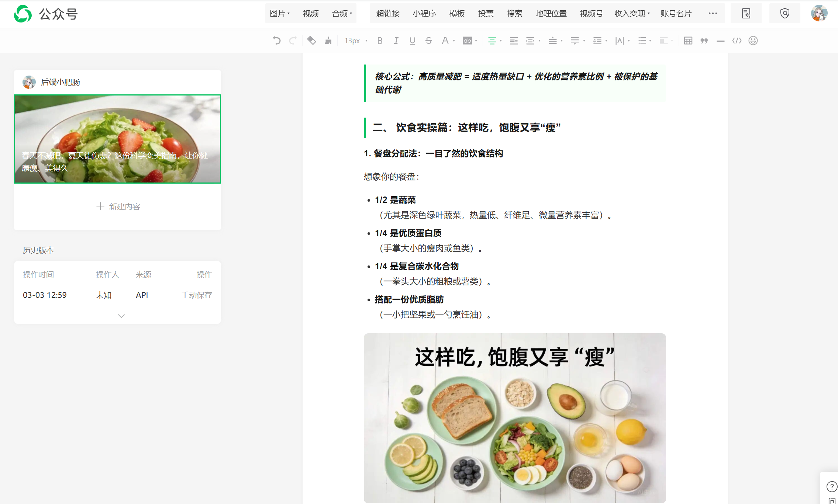Toggle strikethrough formatting

click(428, 41)
